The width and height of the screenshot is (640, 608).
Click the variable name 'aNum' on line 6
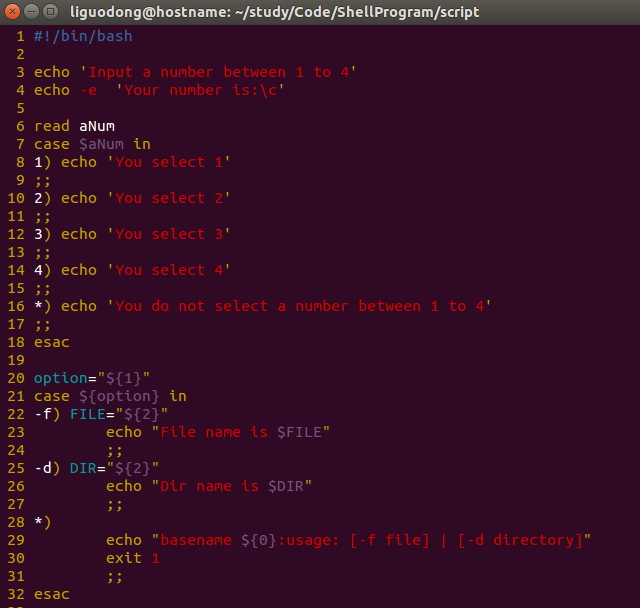(97, 126)
